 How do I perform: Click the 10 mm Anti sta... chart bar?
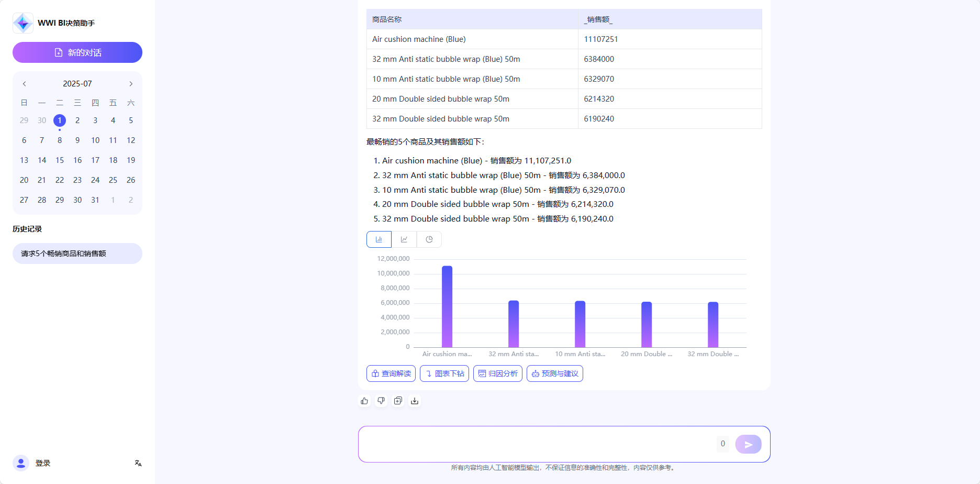tap(580, 324)
